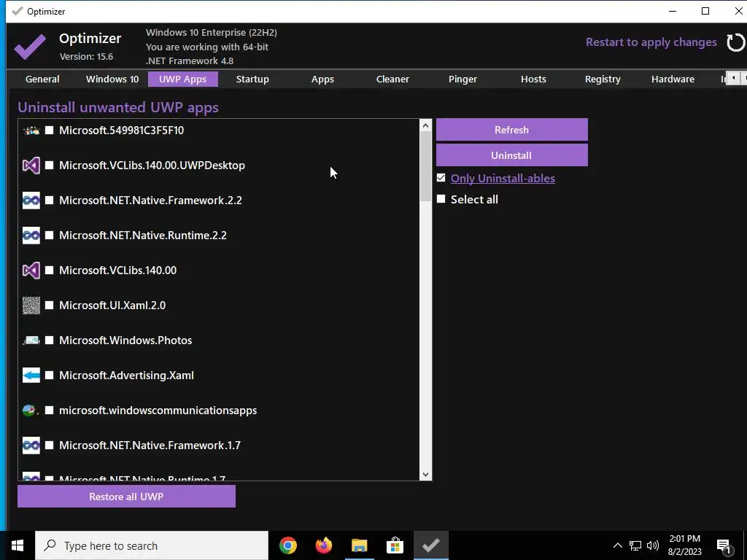The width and height of the screenshot is (747, 560).
Task: Open the Pinger tab
Action: coord(462,79)
